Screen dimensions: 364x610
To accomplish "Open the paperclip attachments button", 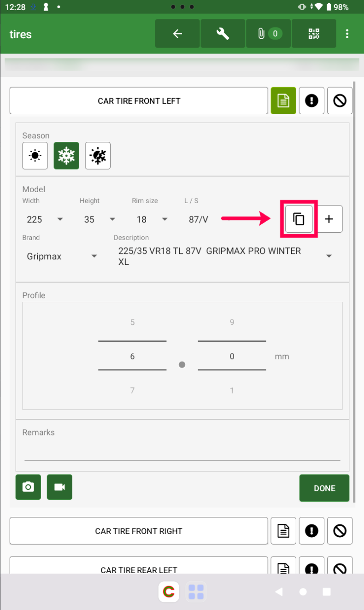I will [x=268, y=34].
